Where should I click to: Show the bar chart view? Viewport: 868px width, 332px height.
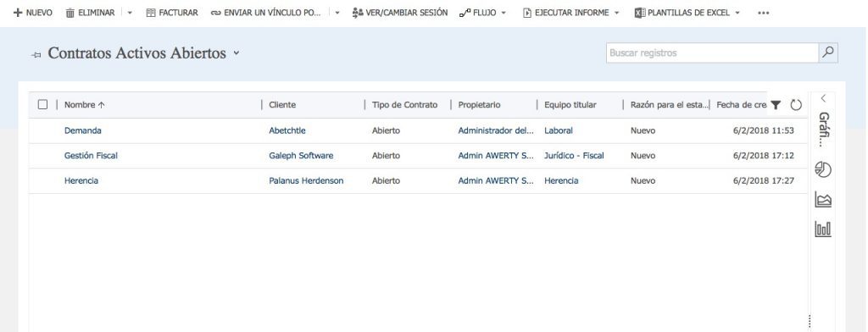pos(823,229)
